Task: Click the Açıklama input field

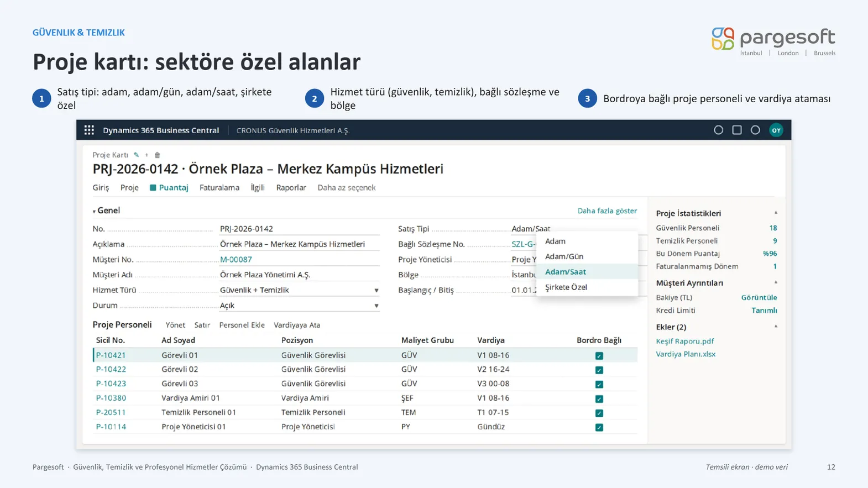Action: [299, 244]
